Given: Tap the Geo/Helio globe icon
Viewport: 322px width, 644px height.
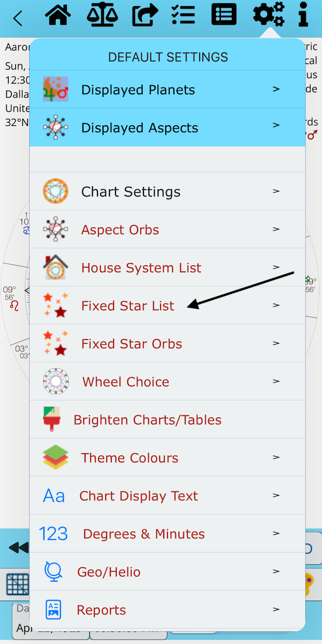Looking at the screenshot, I should click(53, 572).
